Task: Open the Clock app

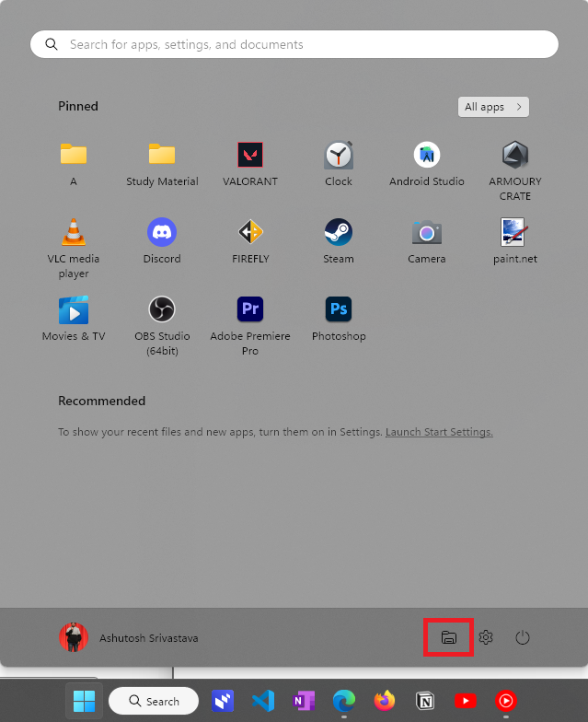Action: [339, 164]
